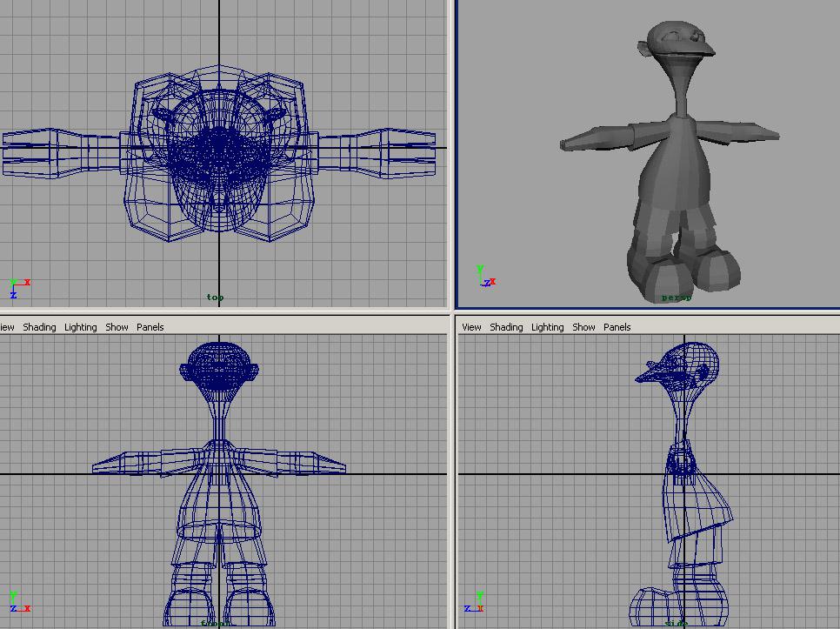Select the shaded character's head in perspective view

(x=681, y=43)
